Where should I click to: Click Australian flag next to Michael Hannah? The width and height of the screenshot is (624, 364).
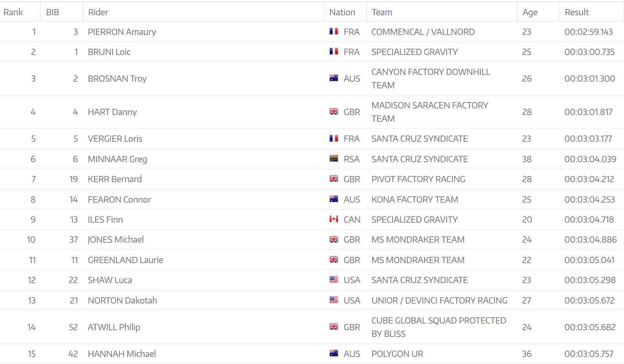pyautogui.click(x=334, y=353)
